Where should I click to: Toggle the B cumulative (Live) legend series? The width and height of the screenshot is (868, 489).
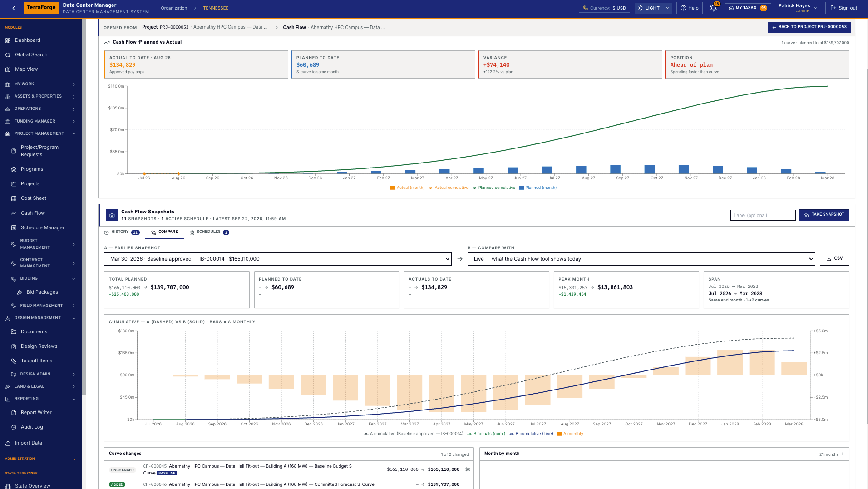(531, 434)
